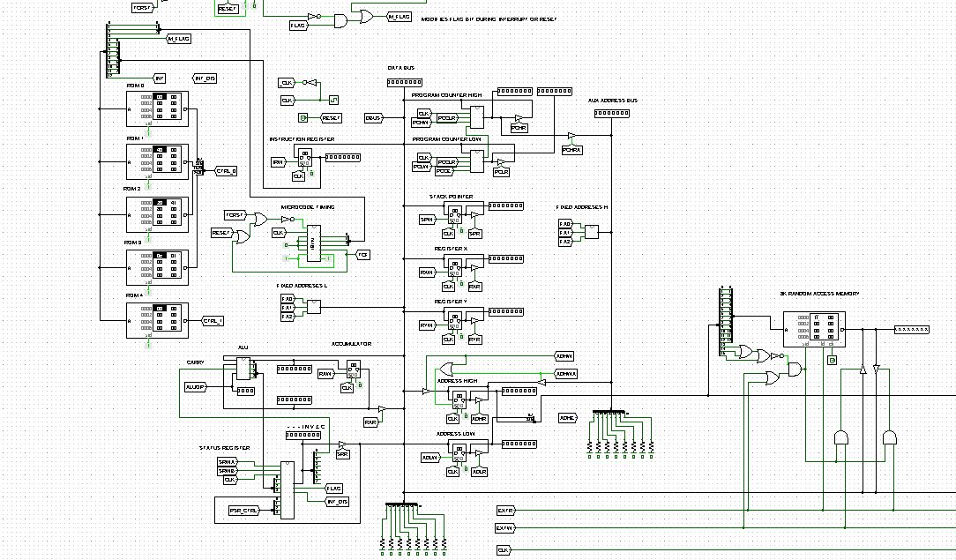Toggle the square-wave clock source

pyautogui.click(x=333, y=101)
